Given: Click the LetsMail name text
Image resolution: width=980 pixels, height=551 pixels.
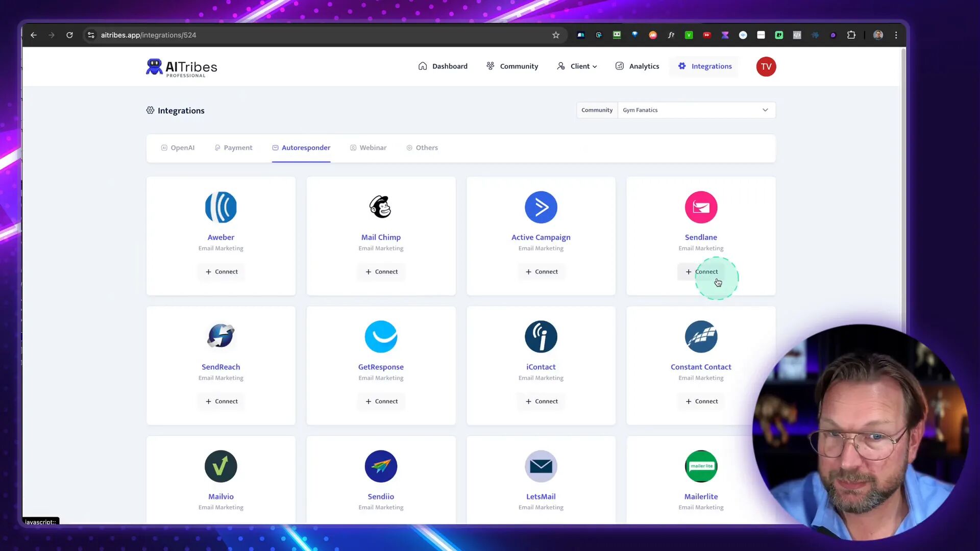Looking at the screenshot, I should pos(541,496).
